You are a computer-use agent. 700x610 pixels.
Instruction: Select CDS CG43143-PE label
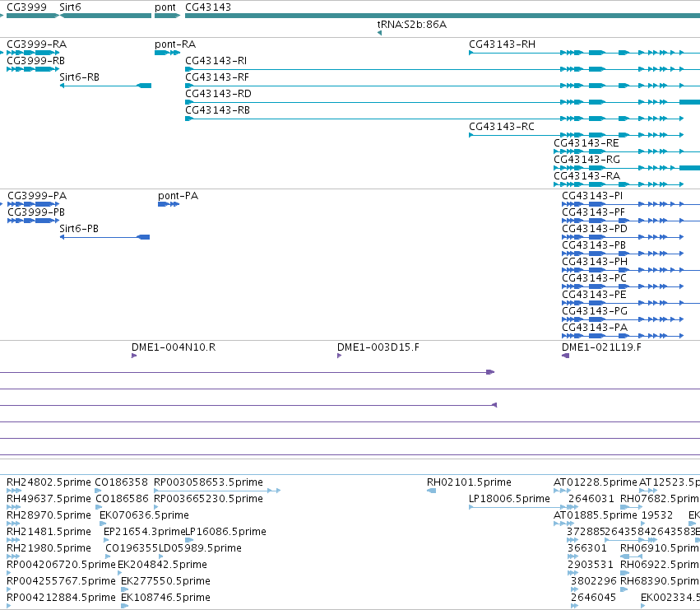click(x=594, y=295)
